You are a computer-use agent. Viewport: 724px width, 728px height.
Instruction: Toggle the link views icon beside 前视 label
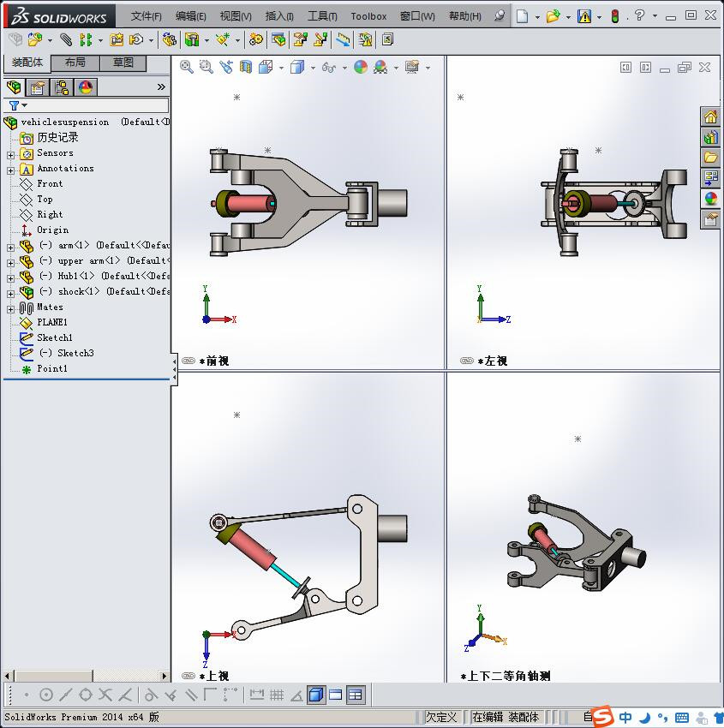[x=188, y=361]
